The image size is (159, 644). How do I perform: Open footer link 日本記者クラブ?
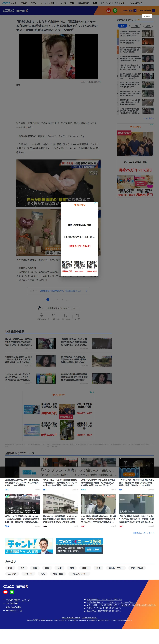click(x=13, y=611)
